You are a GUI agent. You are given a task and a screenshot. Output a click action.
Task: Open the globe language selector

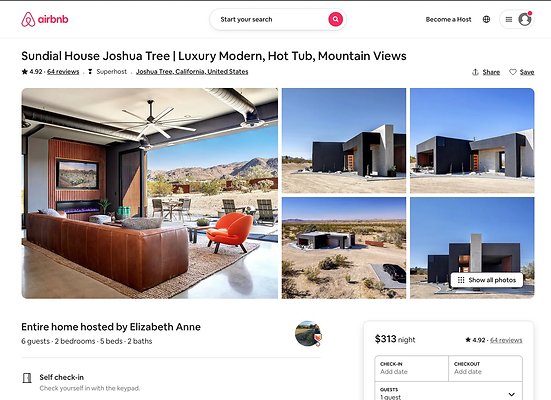(486, 19)
